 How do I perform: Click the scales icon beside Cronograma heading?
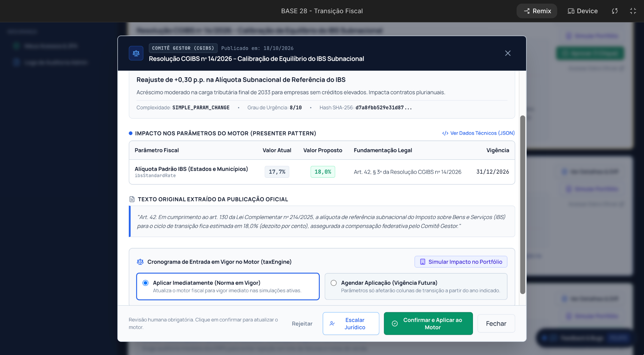140,262
